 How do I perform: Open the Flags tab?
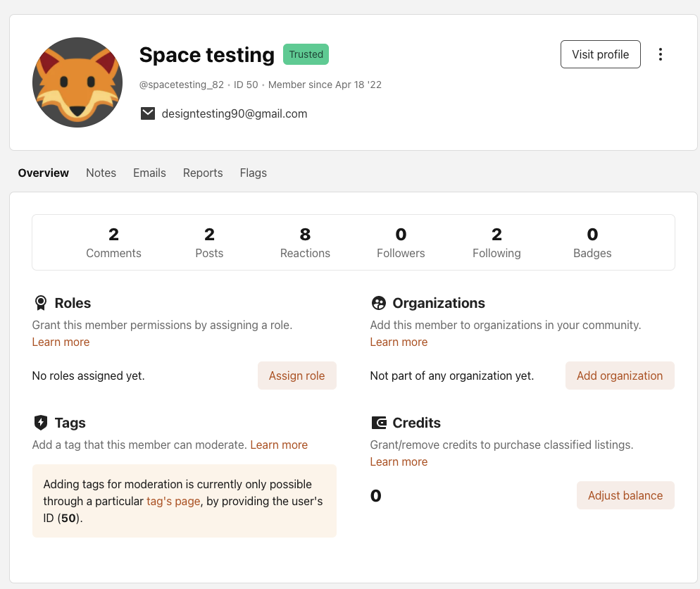(253, 173)
